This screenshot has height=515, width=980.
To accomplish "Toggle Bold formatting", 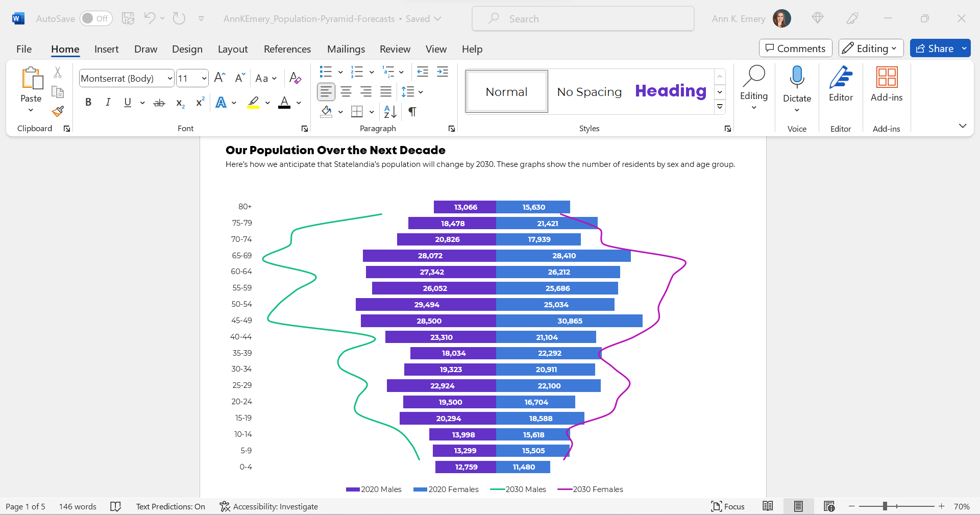I will pos(88,102).
